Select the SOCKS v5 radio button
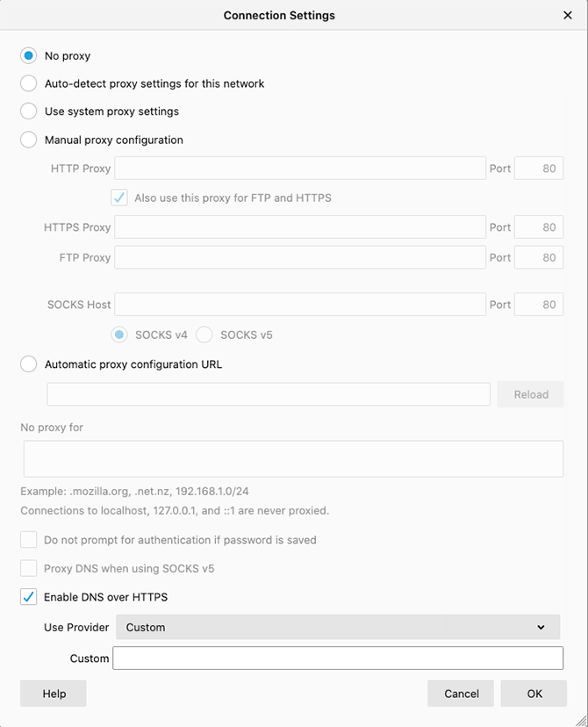Image resolution: width=588 pixels, height=727 pixels. click(x=204, y=335)
